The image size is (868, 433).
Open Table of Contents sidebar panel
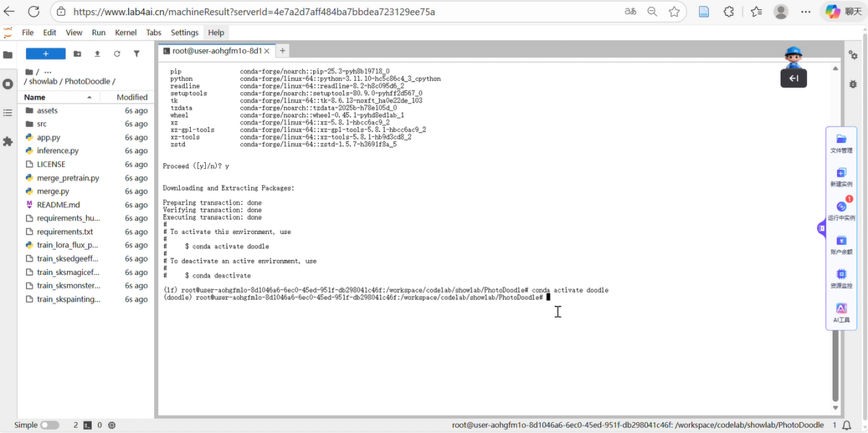[x=8, y=113]
